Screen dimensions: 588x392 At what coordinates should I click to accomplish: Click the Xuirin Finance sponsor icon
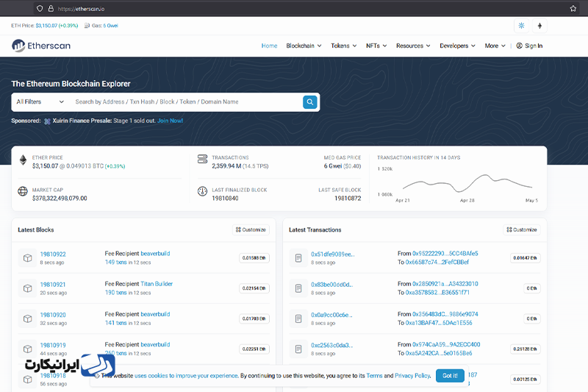pyautogui.click(x=47, y=121)
